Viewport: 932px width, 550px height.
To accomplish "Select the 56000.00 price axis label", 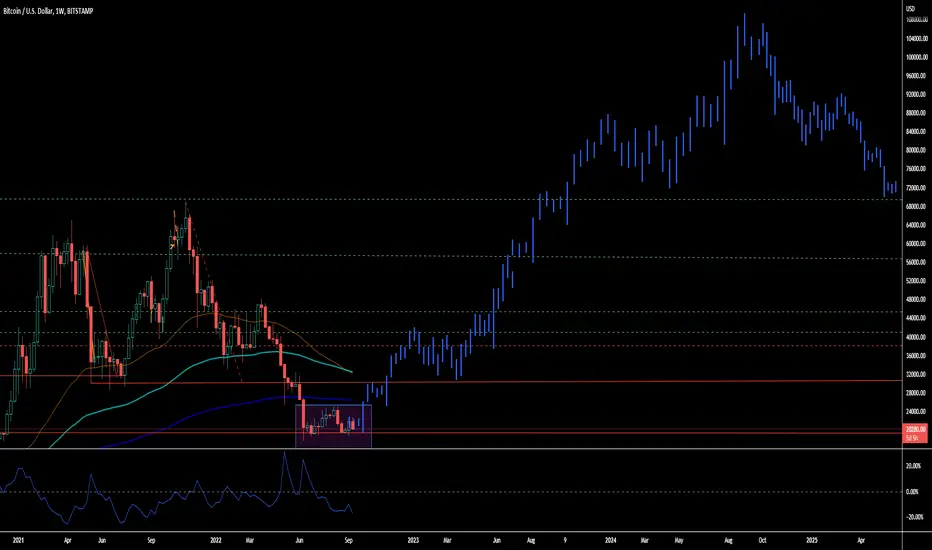I will pos(917,262).
